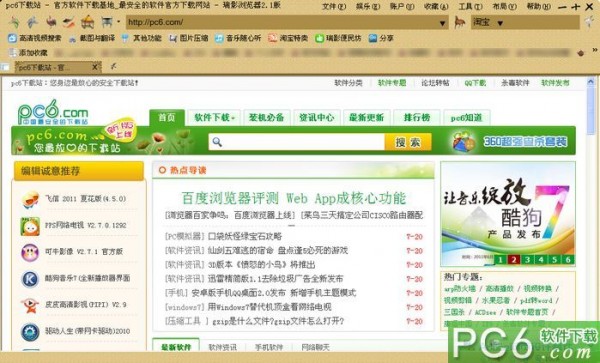Screen dimensions: 600x363
Task: Switch the banner to slide 2
Action: tap(514, 260)
